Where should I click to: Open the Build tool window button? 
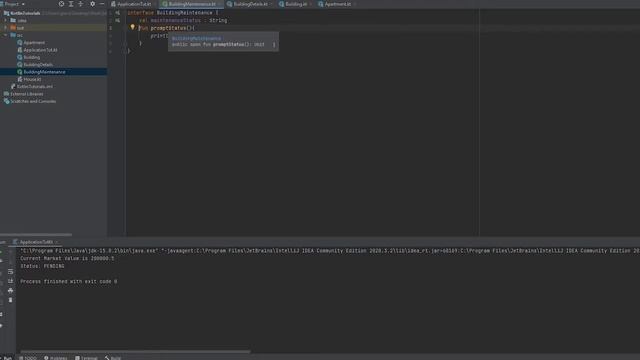113,358
